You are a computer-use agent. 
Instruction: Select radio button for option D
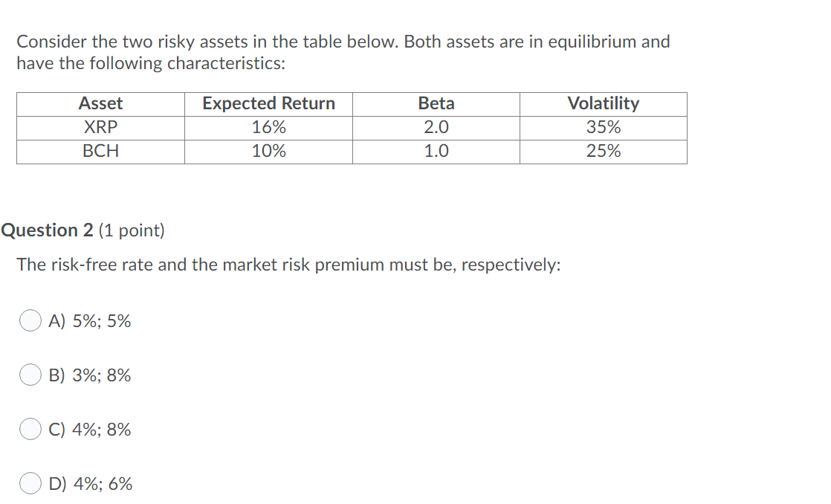(30, 483)
